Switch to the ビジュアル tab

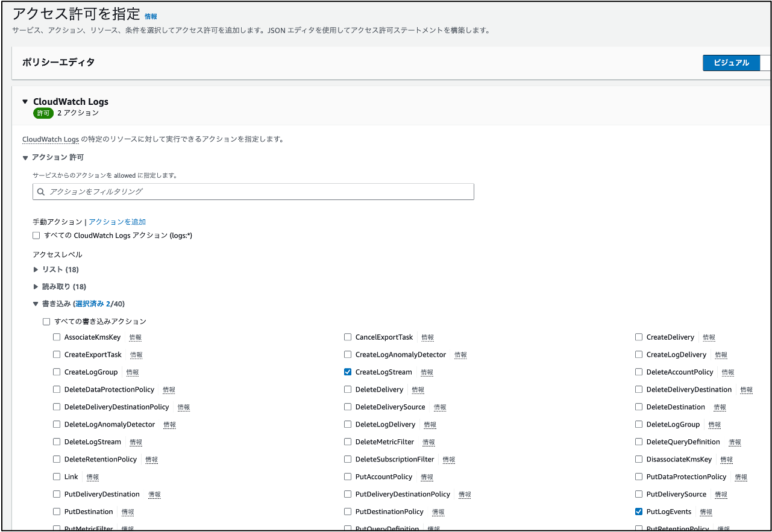point(731,62)
